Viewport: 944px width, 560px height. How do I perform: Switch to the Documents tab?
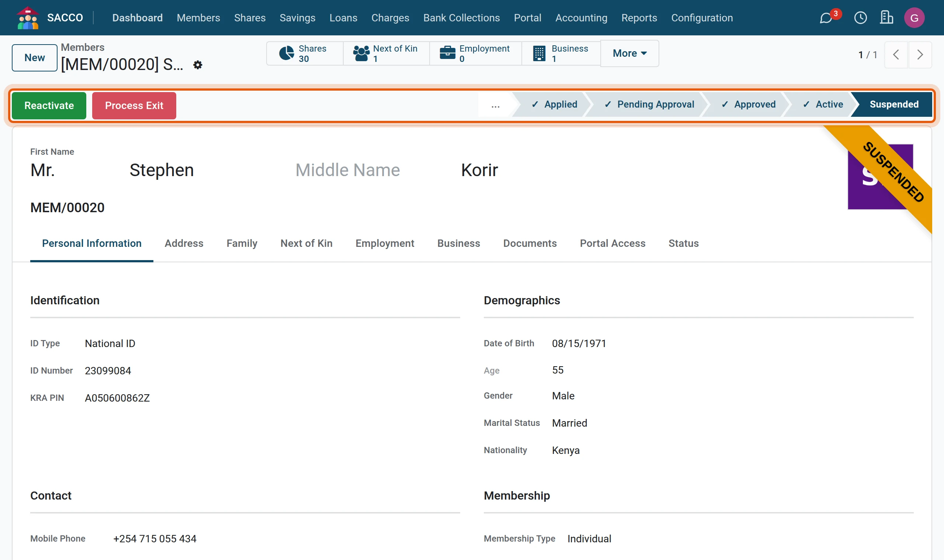530,244
